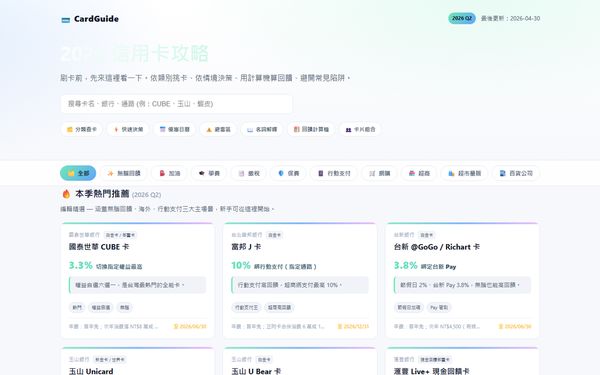
Task: Click the CardGuide site title
Action: (x=96, y=19)
